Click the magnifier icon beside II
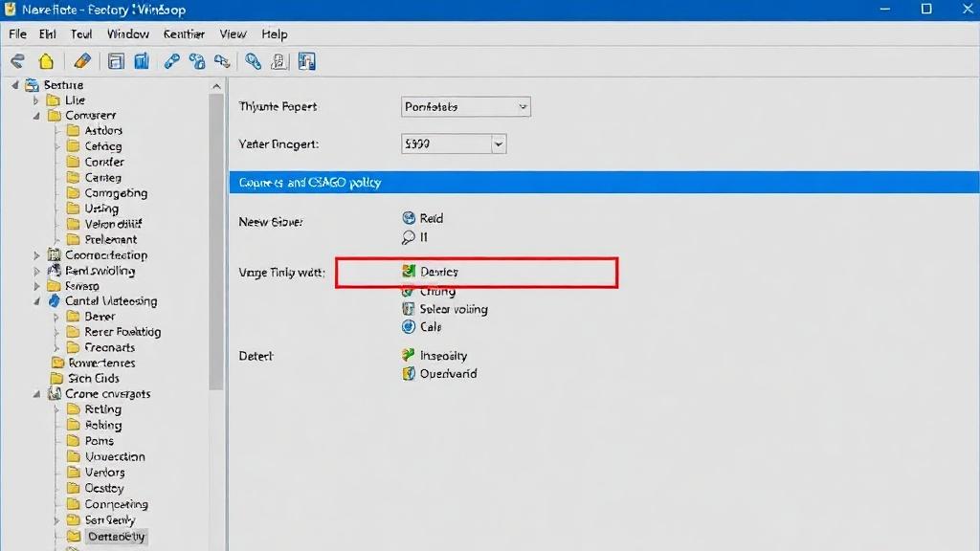Viewport: 980px width, 551px height. point(408,237)
